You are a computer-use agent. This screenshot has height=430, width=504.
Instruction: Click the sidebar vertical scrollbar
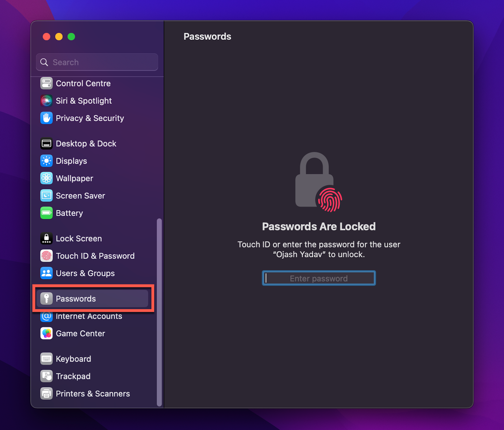159,312
